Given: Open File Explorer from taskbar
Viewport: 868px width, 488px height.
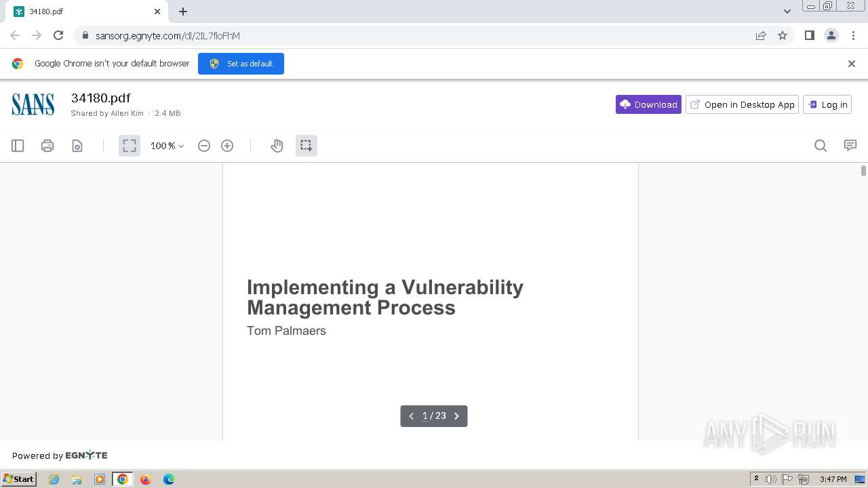Looking at the screenshot, I should tap(77, 479).
